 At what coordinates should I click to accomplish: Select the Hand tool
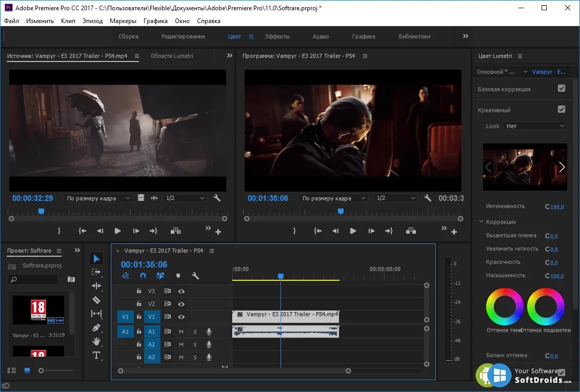[96, 341]
